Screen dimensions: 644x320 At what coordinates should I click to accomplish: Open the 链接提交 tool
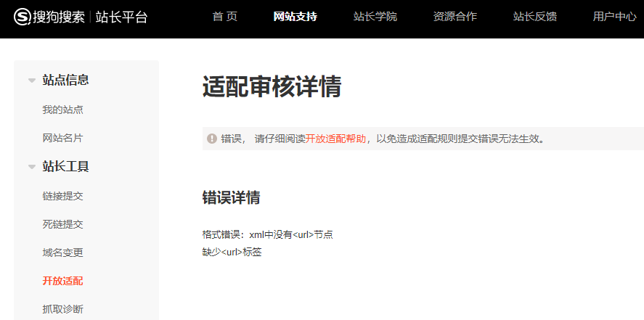click(62, 196)
